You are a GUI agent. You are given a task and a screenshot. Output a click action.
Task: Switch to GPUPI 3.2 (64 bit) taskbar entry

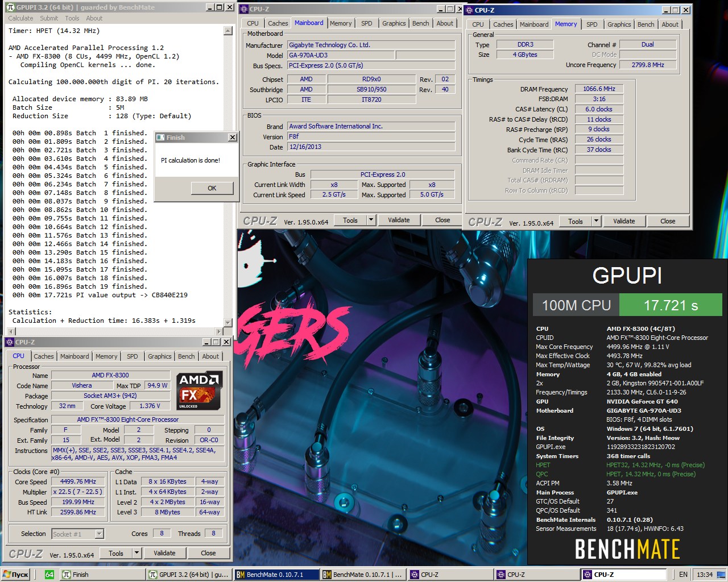[x=189, y=575]
